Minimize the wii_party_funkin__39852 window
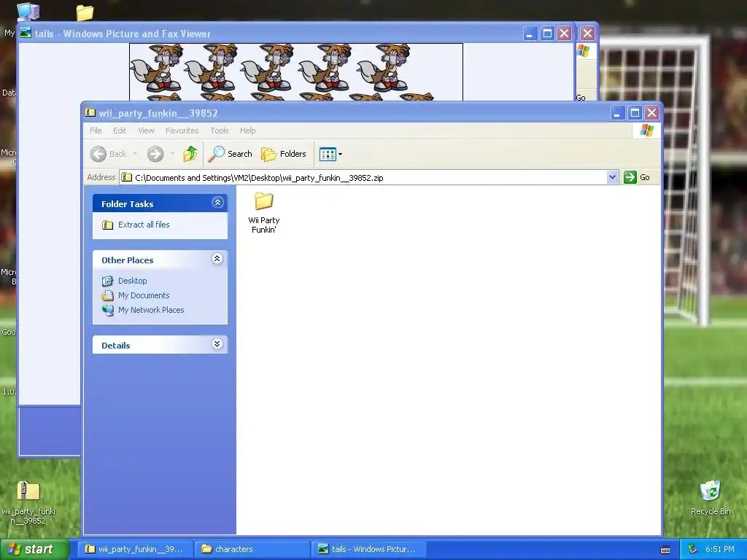747x560 pixels. [618, 113]
